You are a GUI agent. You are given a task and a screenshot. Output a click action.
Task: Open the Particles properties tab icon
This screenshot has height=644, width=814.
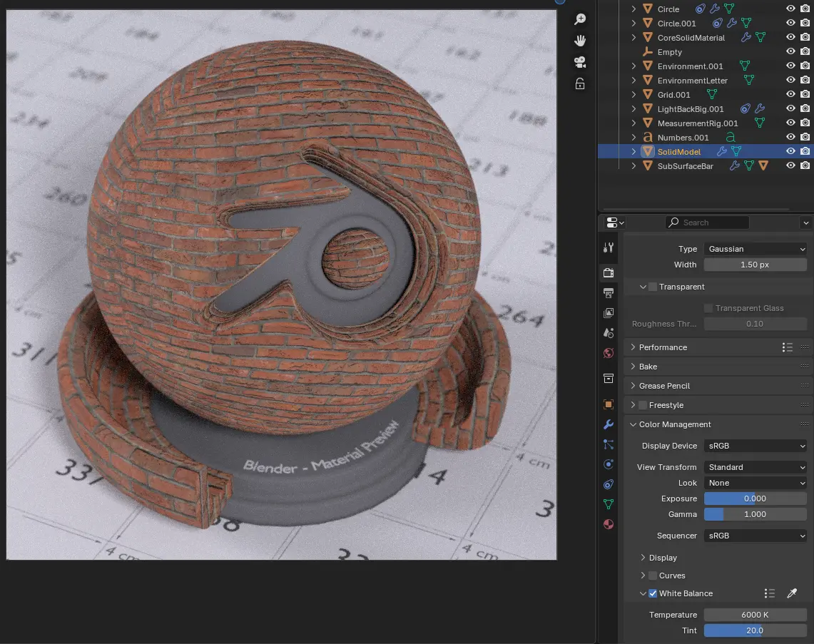[609, 444]
